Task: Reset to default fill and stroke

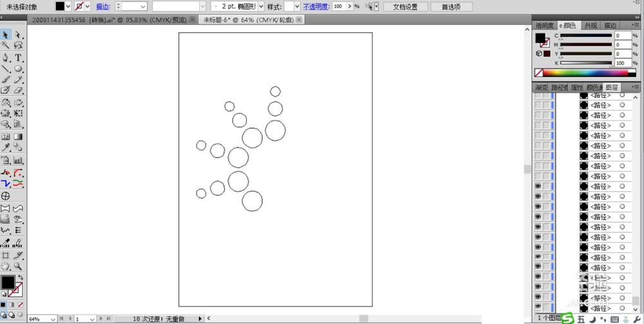Action: tap(4, 294)
